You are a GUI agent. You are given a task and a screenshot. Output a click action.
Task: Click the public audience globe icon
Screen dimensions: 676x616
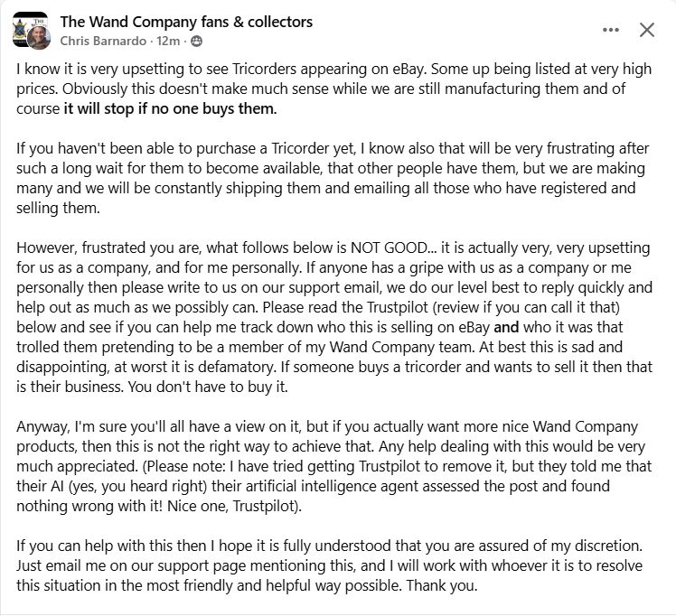pos(197,42)
